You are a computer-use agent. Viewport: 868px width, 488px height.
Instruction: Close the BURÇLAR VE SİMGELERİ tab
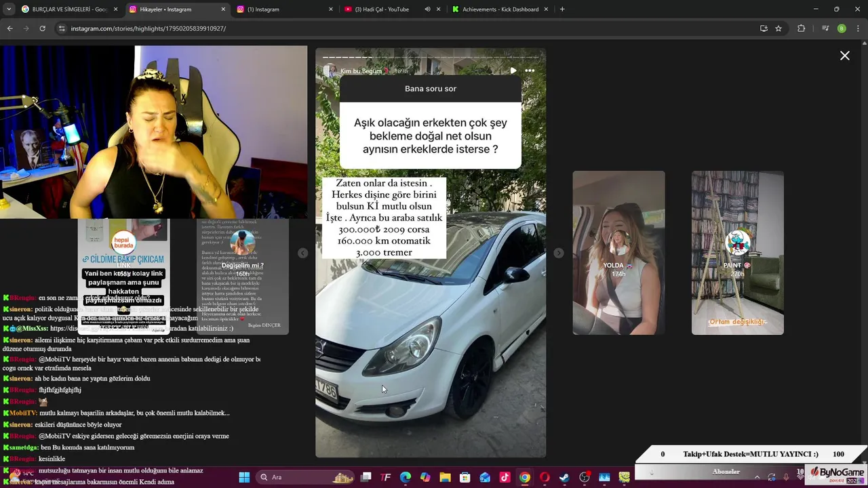[115, 9]
